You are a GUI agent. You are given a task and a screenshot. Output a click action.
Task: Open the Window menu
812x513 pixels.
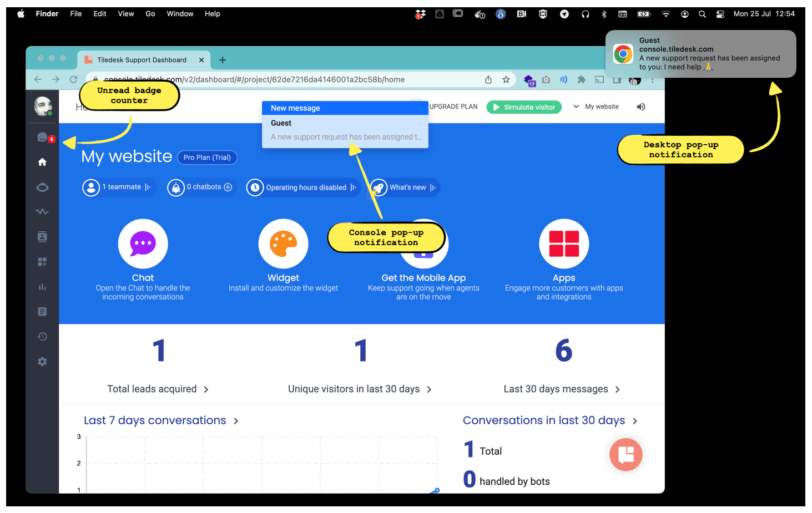(x=180, y=14)
